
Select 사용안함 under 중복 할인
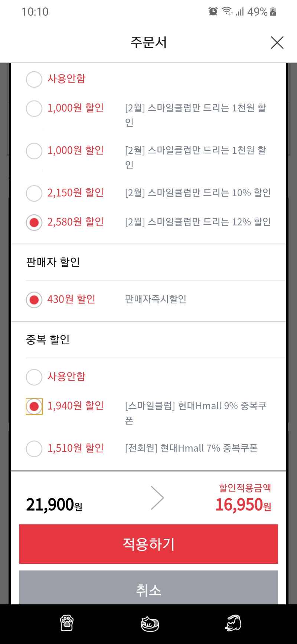coord(34,377)
